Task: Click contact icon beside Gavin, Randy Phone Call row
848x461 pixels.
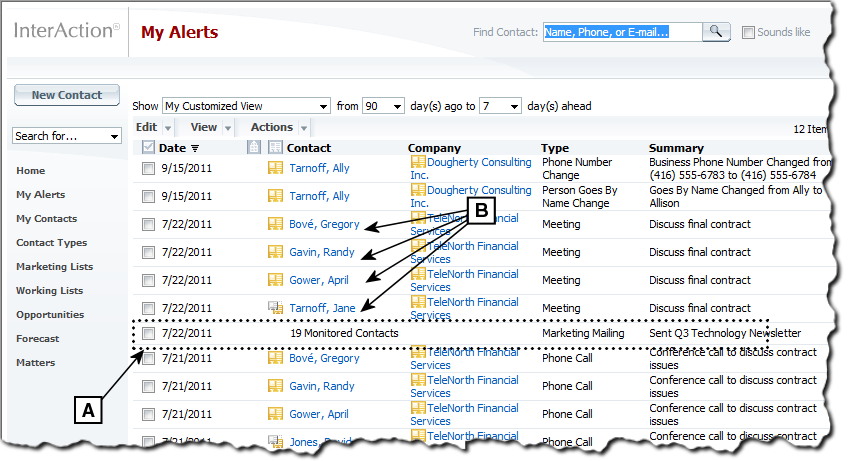Action: (x=275, y=386)
